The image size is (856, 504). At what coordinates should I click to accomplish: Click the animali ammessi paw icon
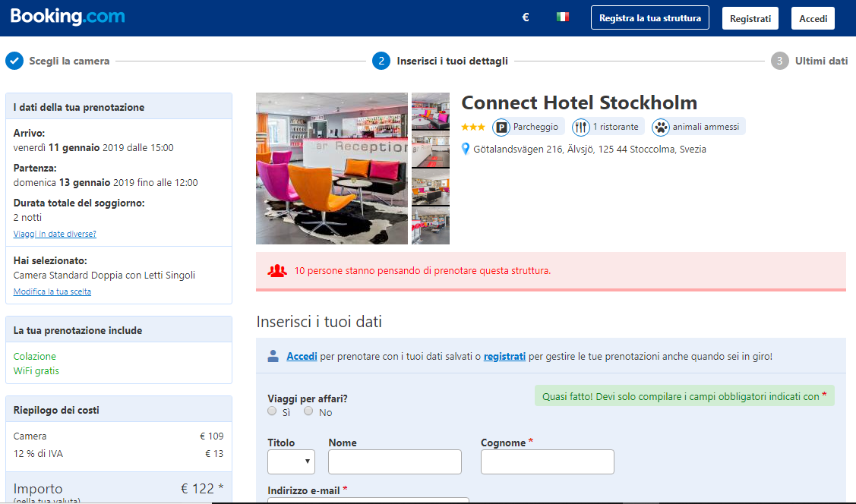pos(661,127)
